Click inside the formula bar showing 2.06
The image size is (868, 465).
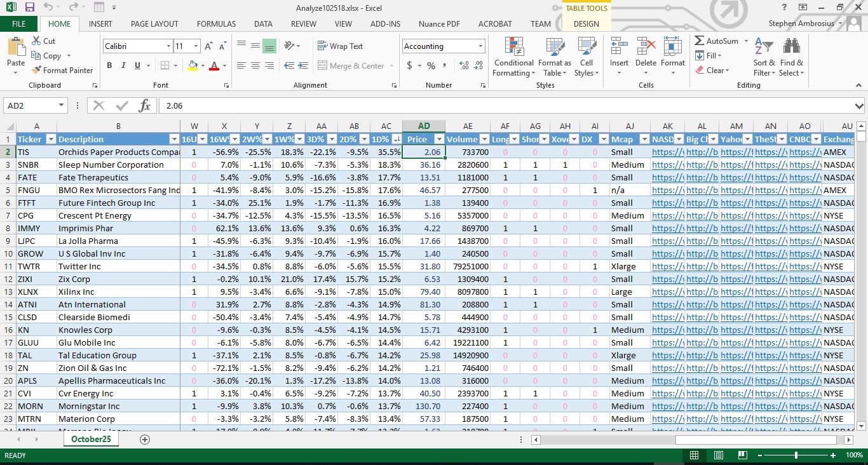[x=506, y=106]
